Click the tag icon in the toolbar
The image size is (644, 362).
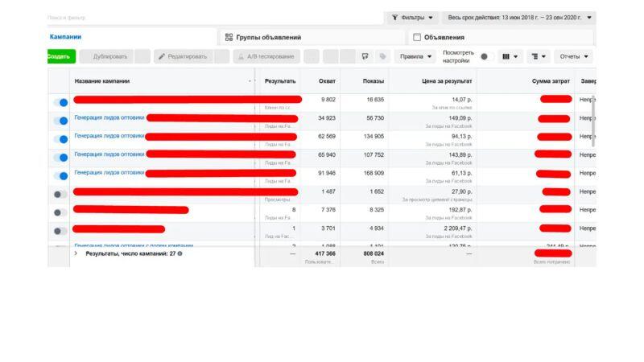382,56
